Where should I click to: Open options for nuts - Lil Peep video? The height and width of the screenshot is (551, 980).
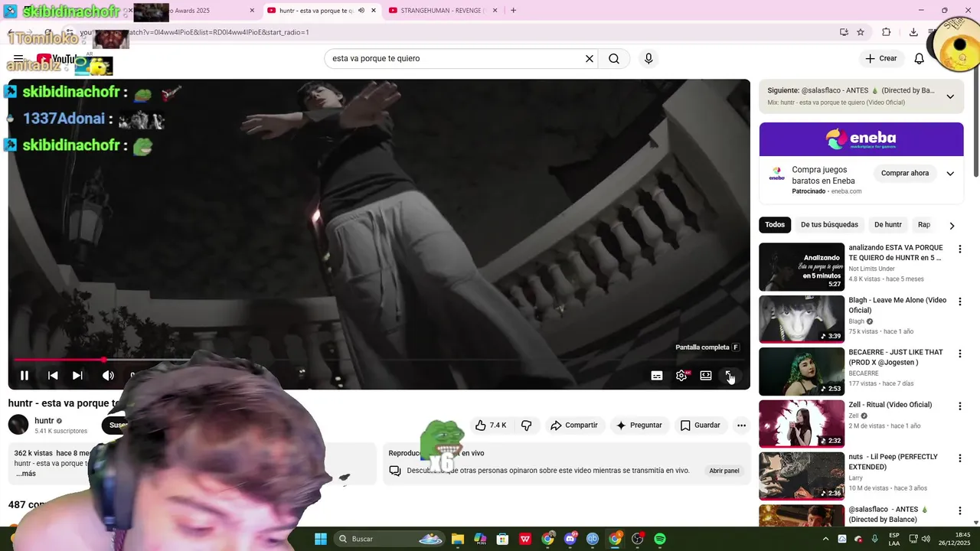(x=959, y=458)
